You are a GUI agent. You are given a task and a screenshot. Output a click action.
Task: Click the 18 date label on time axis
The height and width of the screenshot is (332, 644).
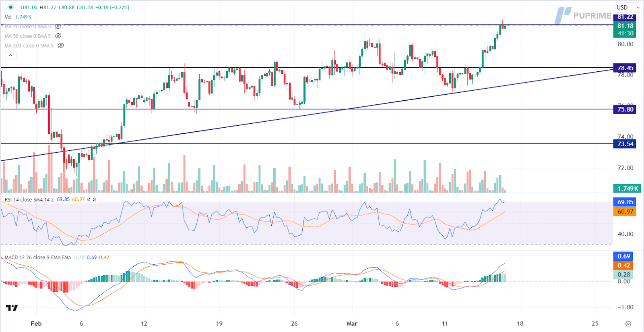520,324
